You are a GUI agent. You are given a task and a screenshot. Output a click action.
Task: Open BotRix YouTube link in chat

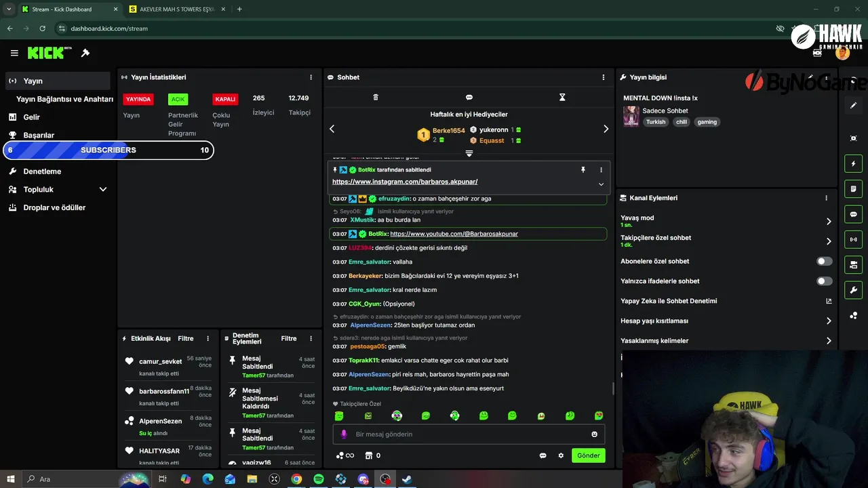(x=454, y=234)
